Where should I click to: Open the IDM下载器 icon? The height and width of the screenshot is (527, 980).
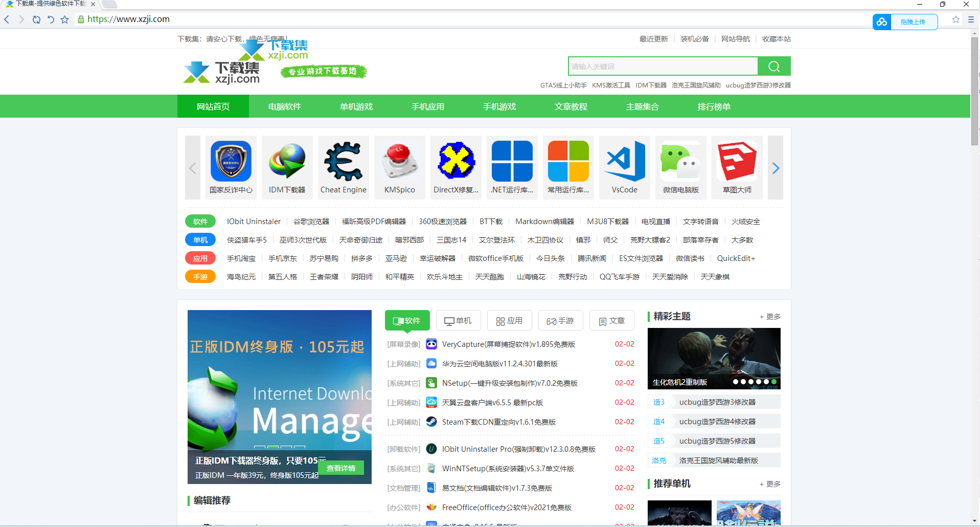[x=287, y=162]
